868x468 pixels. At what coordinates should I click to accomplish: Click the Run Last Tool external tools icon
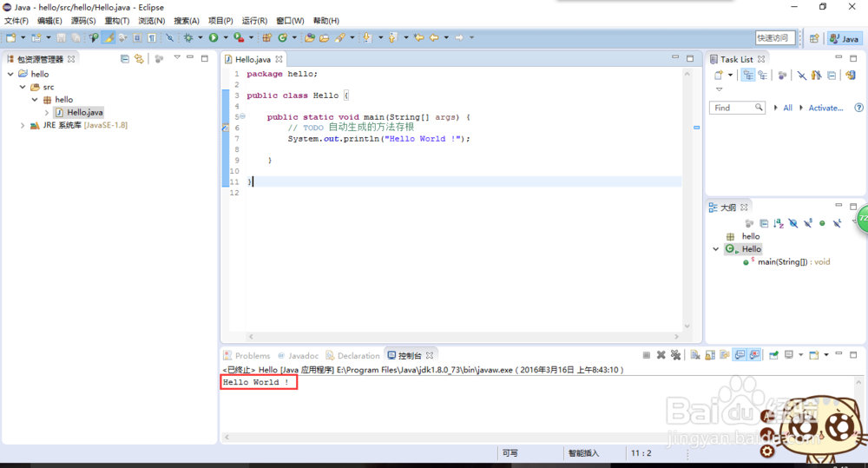(239, 37)
